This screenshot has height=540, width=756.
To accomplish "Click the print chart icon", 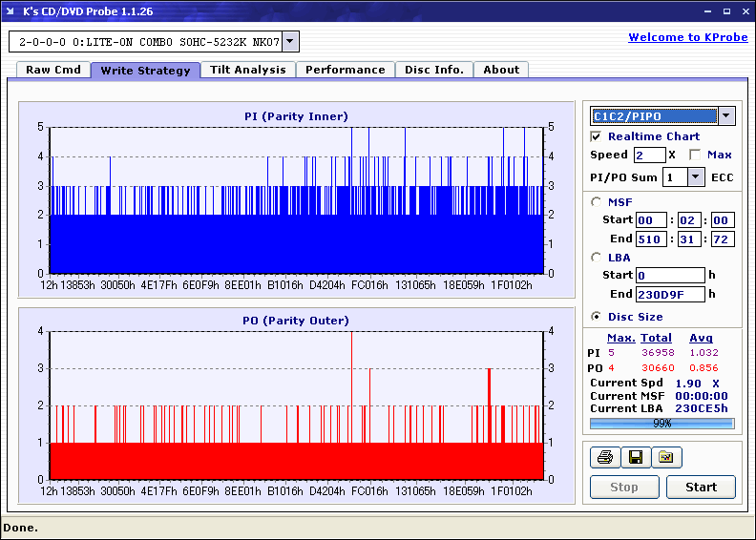I will [604, 458].
